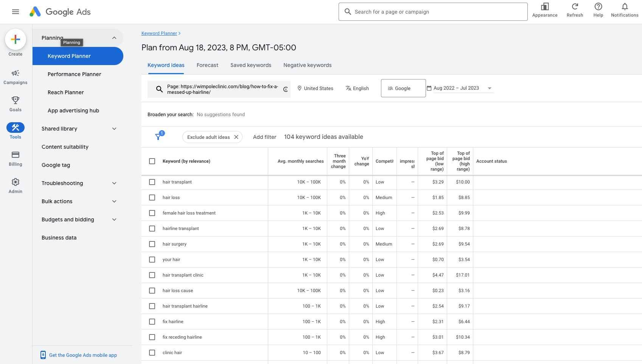642x364 pixels.
Task: Check the hair loss row
Action: (152, 198)
